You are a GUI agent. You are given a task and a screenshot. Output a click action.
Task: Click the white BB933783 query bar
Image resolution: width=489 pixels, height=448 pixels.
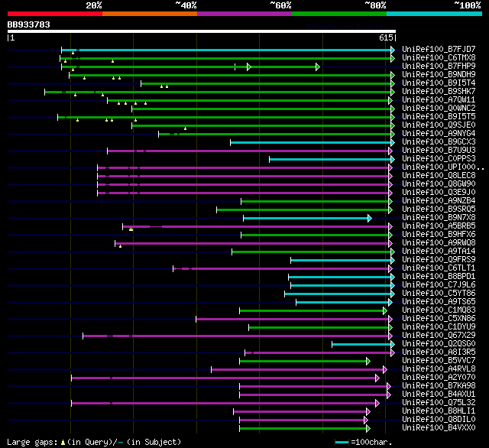tap(202, 31)
